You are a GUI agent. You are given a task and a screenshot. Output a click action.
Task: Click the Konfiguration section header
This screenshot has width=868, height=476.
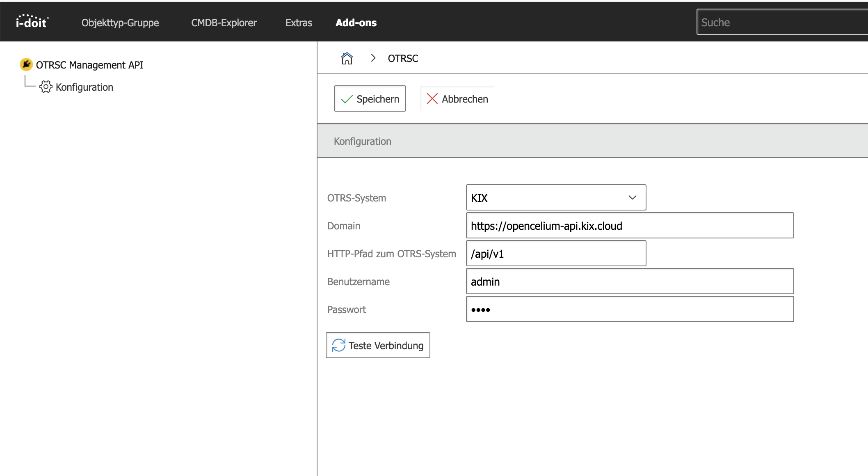coord(592,141)
